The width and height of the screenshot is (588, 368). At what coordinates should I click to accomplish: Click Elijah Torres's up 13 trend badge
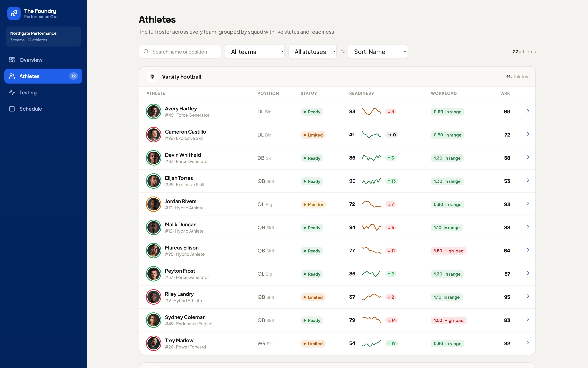click(x=391, y=181)
